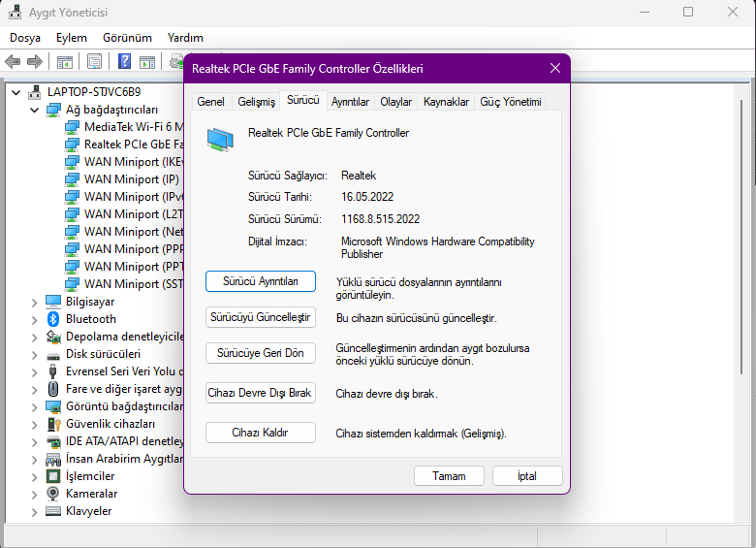The image size is (756, 548).
Task: Click driver version text 1168.8.515.2022
Action: point(380,219)
